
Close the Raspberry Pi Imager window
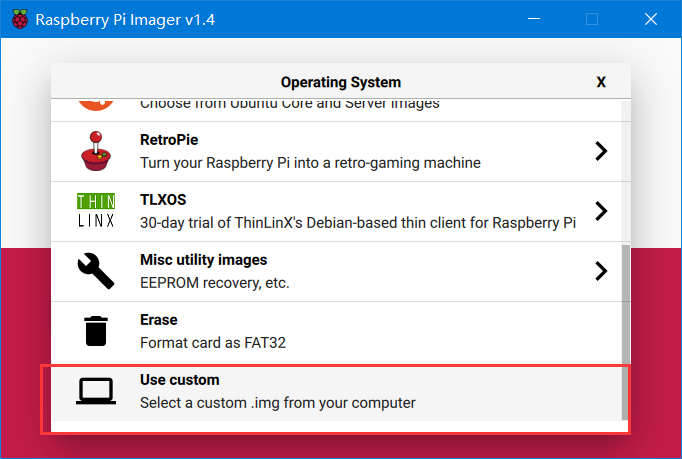coord(651,19)
